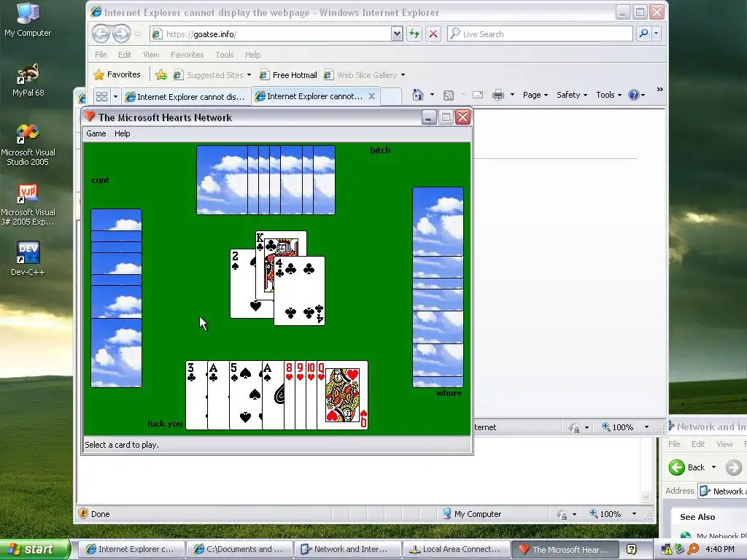Play the 9 of hearts card

click(x=300, y=395)
